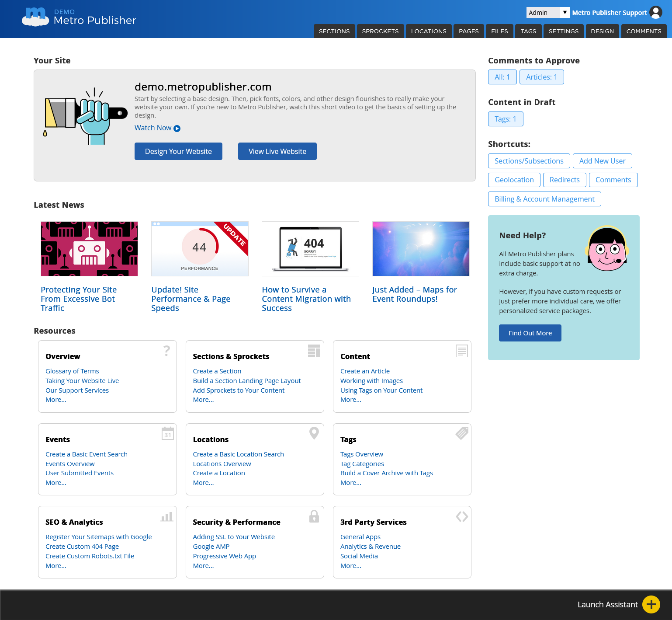Click the Watch Now play icon
672x620 pixels.
pos(177,128)
